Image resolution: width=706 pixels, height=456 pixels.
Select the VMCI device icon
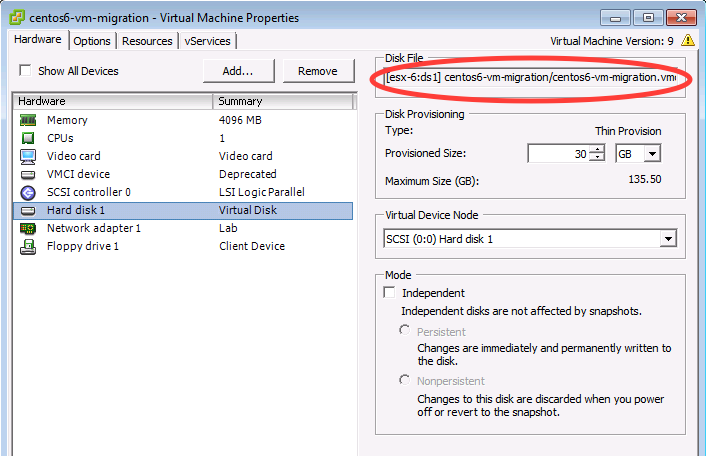click(28, 174)
